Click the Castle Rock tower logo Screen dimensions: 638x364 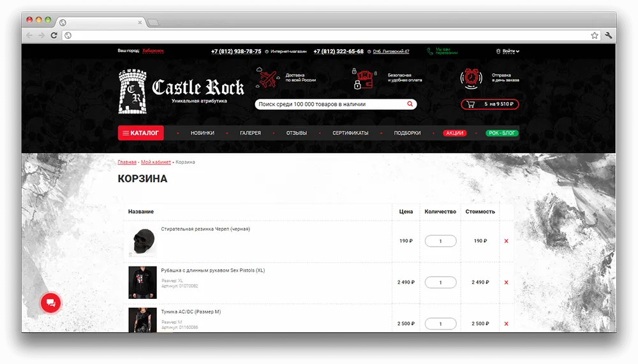pyautogui.click(x=132, y=92)
